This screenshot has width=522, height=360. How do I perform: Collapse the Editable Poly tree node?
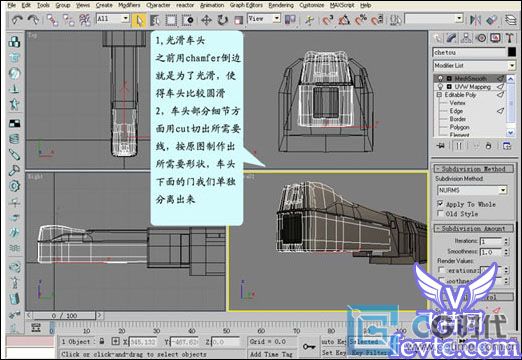(x=439, y=95)
